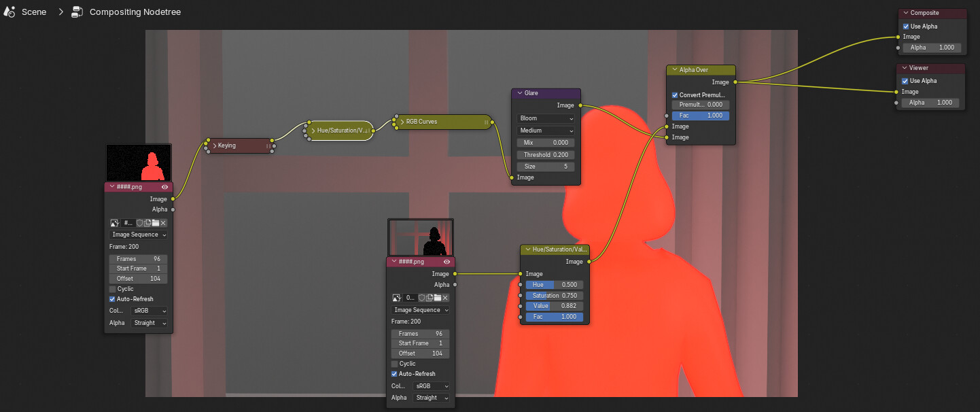Click Offset 104 field in Keying-source image node
The height and width of the screenshot is (412, 980).
[139, 279]
